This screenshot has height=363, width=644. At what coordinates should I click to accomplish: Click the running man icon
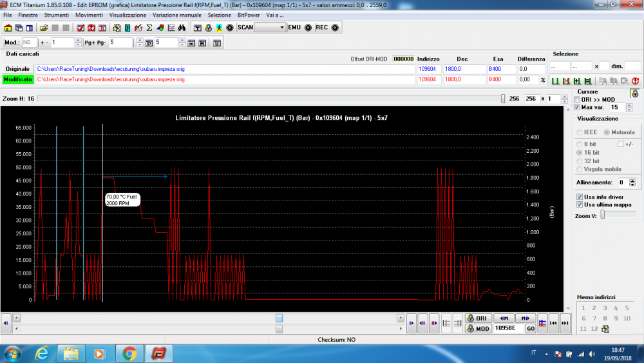(x=219, y=28)
